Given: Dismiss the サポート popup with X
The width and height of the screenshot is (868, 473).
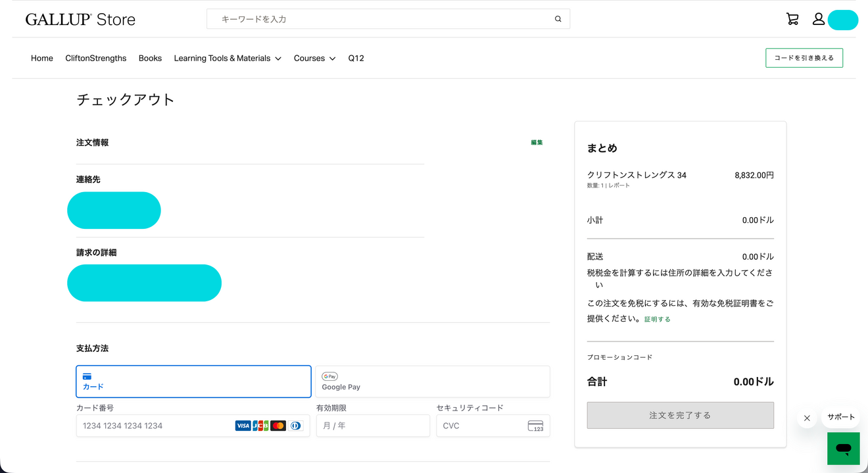Looking at the screenshot, I should 807,418.
